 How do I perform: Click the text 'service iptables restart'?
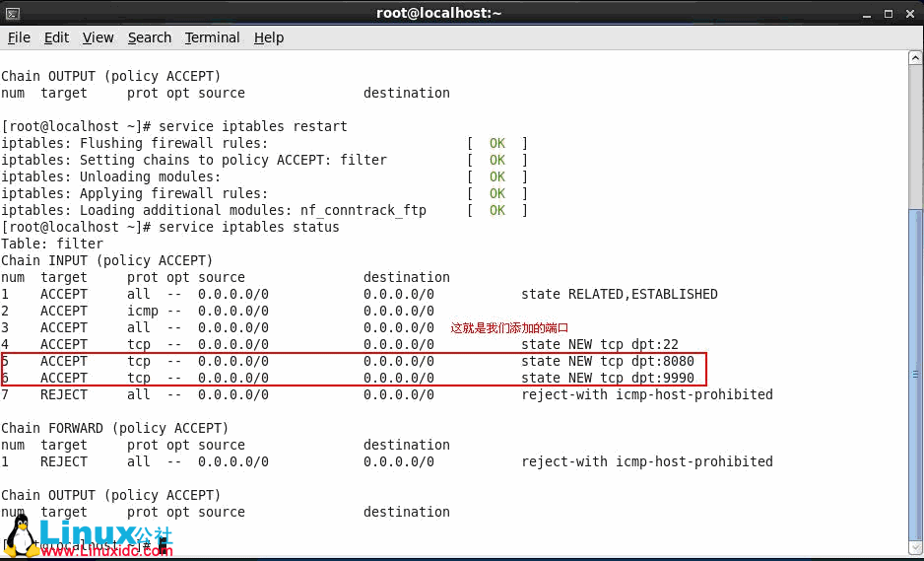[x=253, y=126]
